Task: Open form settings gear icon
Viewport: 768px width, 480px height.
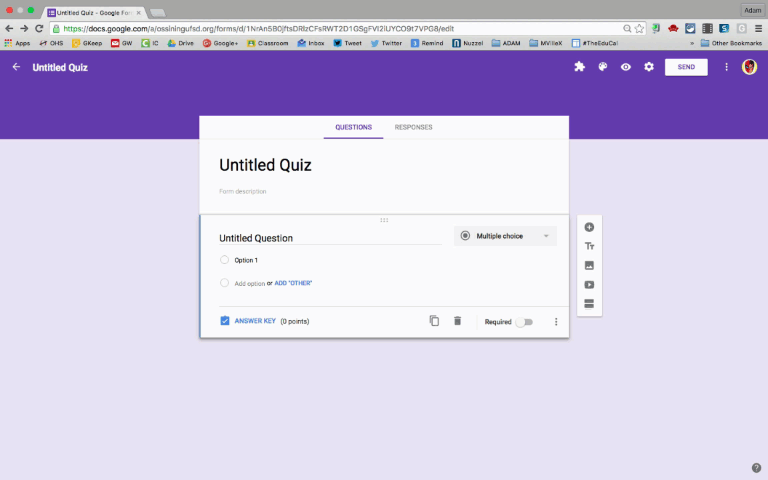Action: (x=649, y=67)
